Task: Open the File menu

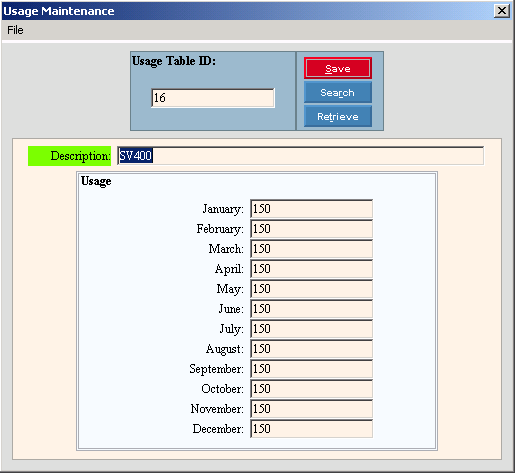Action: [15, 30]
